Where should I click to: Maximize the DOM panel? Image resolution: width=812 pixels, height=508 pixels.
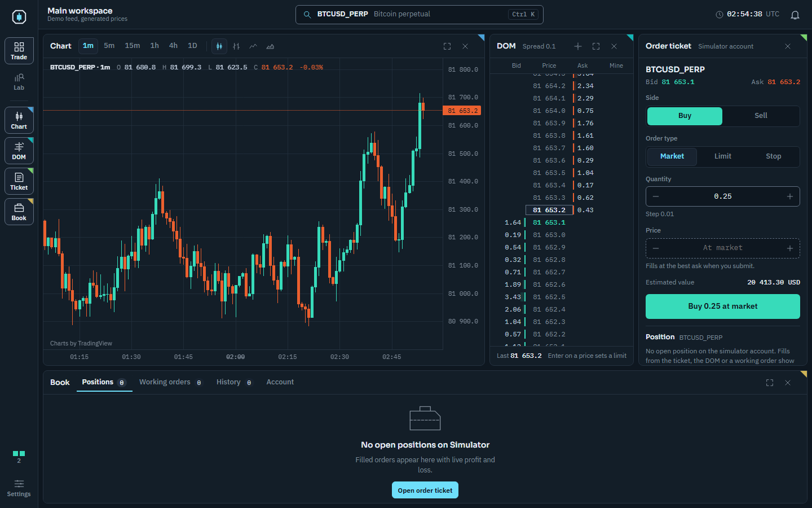click(x=596, y=46)
